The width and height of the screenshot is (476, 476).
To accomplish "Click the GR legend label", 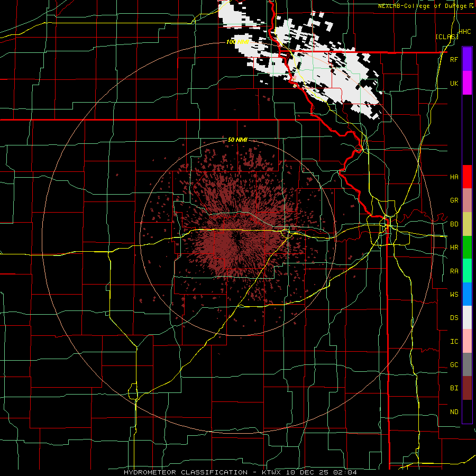I will pos(454,200).
